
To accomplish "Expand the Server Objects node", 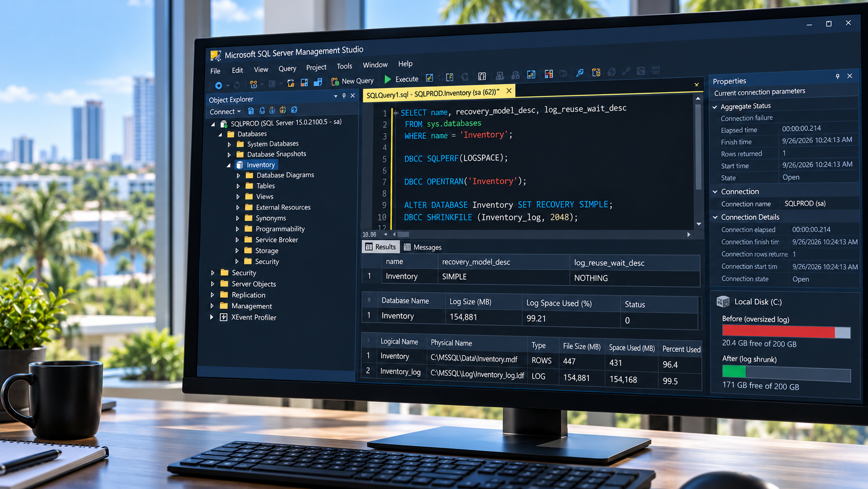I will tap(212, 284).
